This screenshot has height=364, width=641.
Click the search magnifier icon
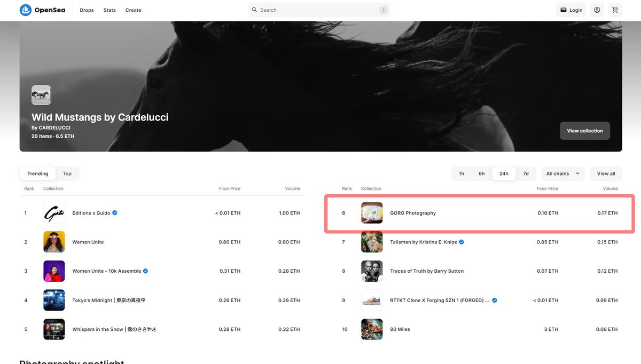(x=255, y=10)
